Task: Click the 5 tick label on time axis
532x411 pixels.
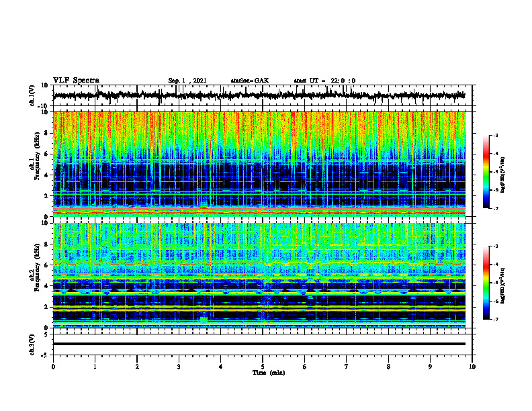Action: [x=263, y=367]
